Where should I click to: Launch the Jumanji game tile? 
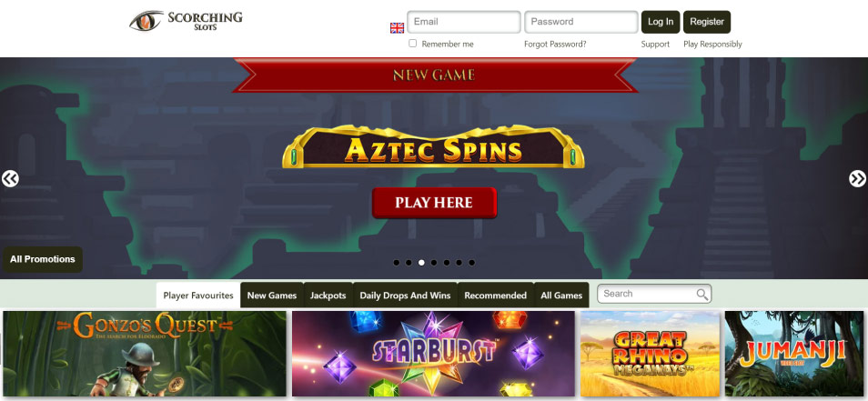[x=795, y=354]
